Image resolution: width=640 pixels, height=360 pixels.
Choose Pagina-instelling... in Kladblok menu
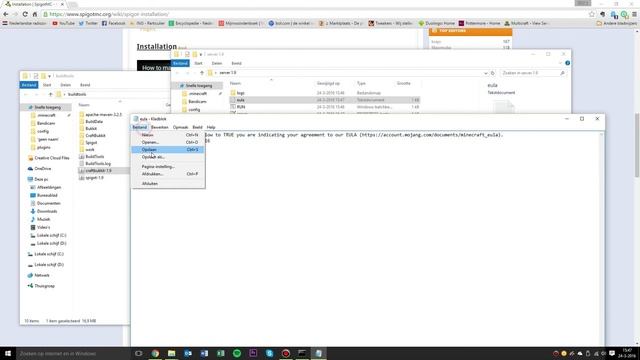click(168, 167)
